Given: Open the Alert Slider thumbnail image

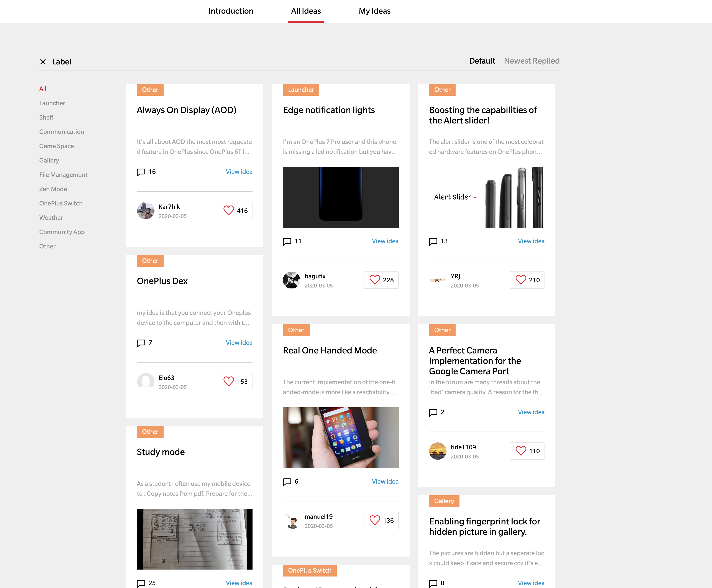Looking at the screenshot, I should coord(487,197).
